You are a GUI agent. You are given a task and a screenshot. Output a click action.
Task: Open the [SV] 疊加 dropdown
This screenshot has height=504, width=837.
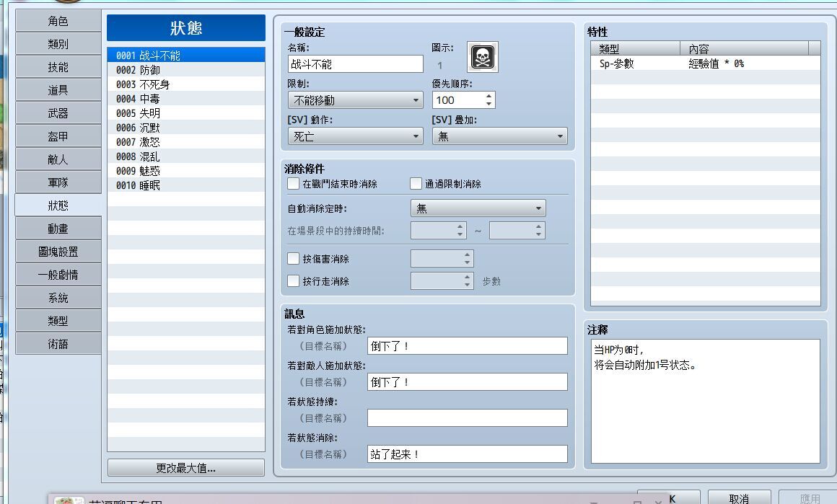[499, 136]
